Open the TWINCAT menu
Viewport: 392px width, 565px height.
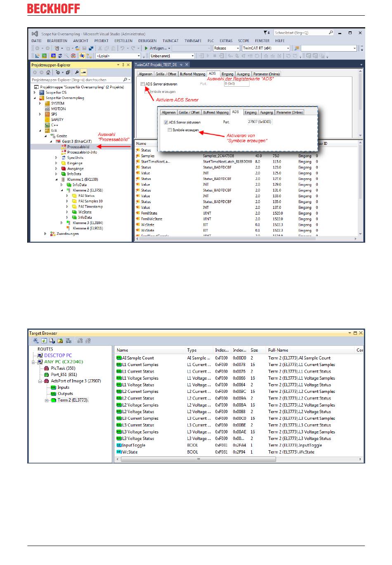click(170, 41)
